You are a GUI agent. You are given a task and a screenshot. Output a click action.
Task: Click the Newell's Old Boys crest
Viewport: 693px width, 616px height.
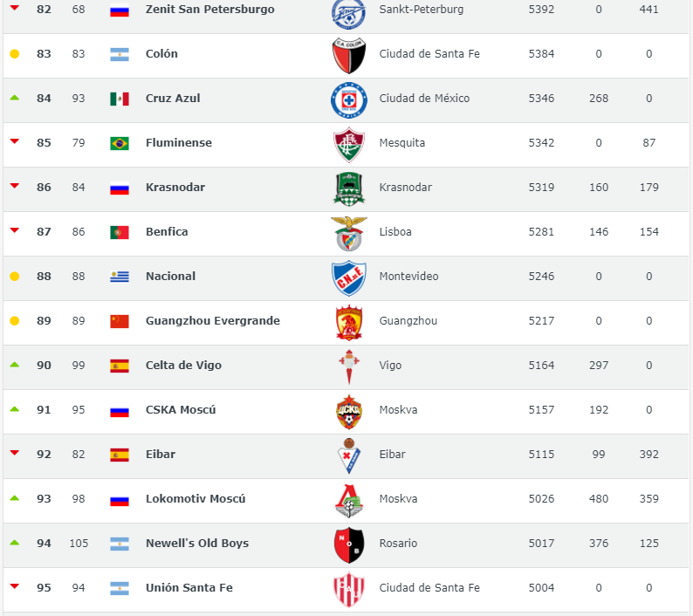[x=349, y=545]
